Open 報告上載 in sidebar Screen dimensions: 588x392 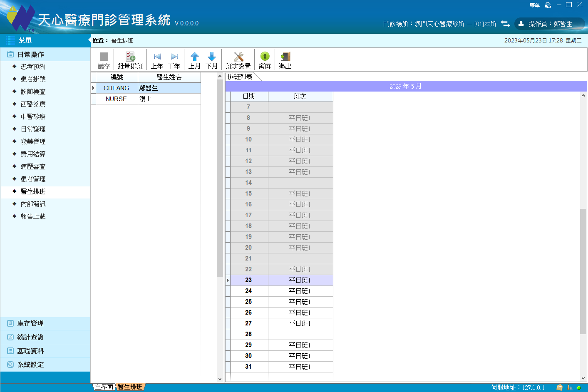(x=33, y=216)
